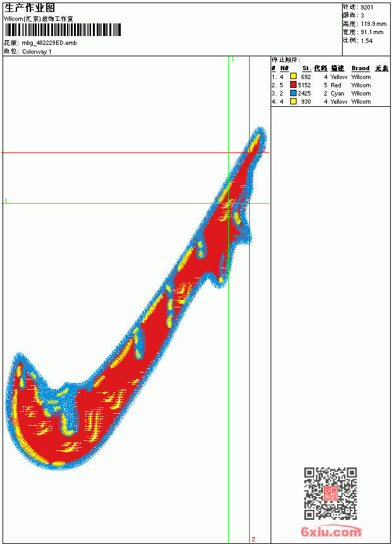Open the 6xiu.com watermark link
The height and width of the screenshot is (544, 392).
[x=331, y=531]
